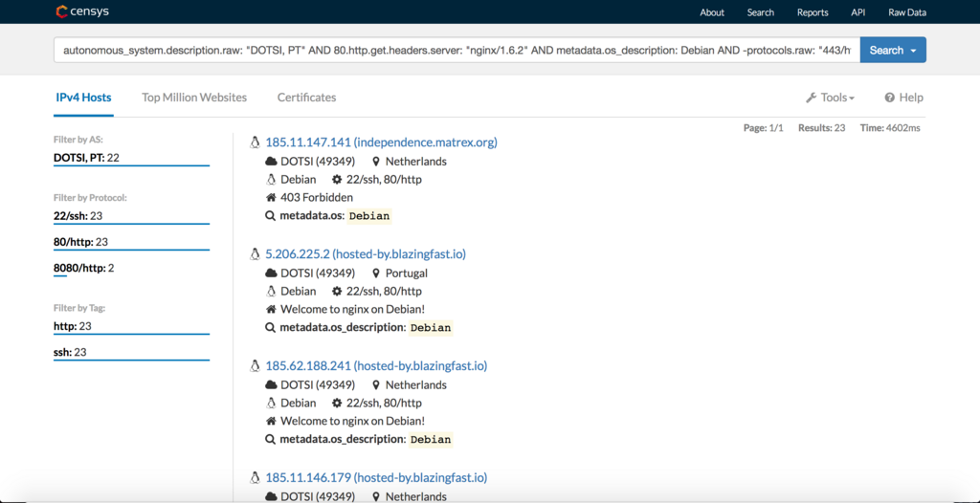
Task: Select '22/ssh, 80/http' under 185.62.188.241
Action: pyautogui.click(x=385, y=404)
